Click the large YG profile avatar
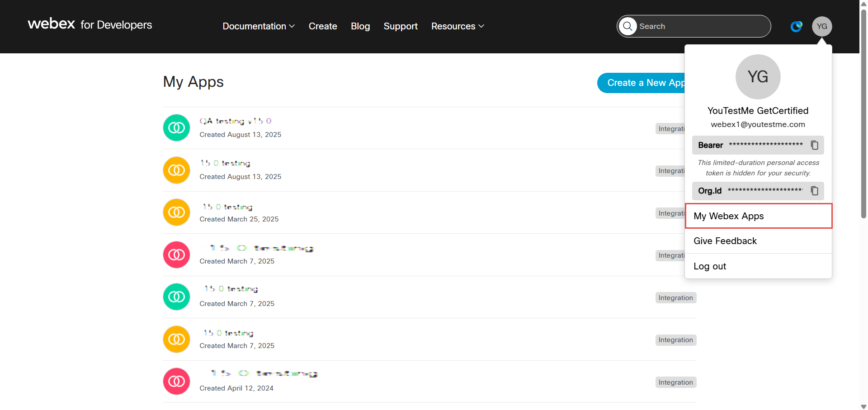This screenshot has width=868, height=410. 758,77
